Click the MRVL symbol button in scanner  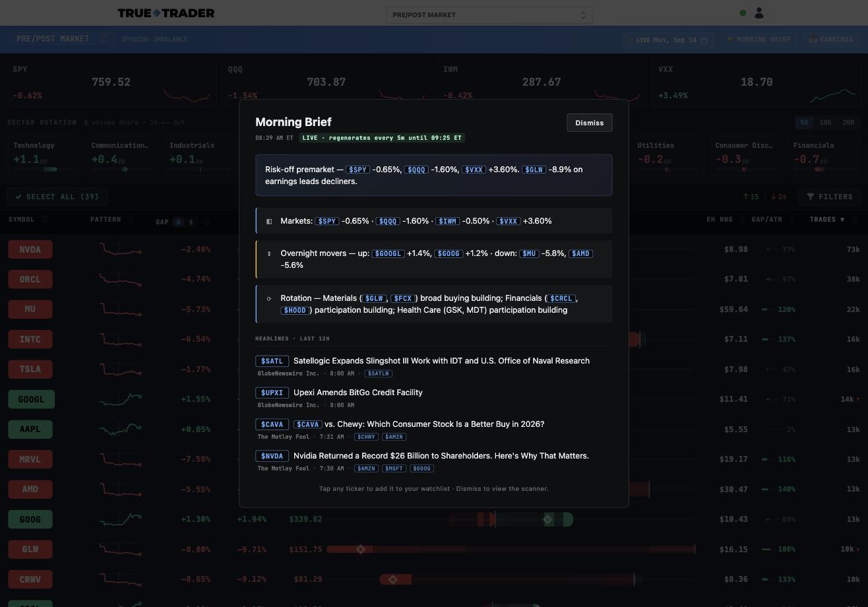click(30, 459)
